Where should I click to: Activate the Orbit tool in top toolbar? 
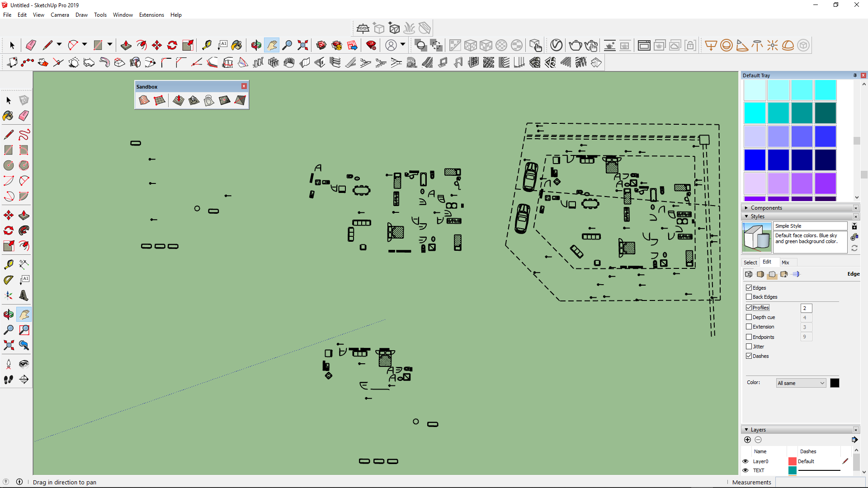coord(256,45)
